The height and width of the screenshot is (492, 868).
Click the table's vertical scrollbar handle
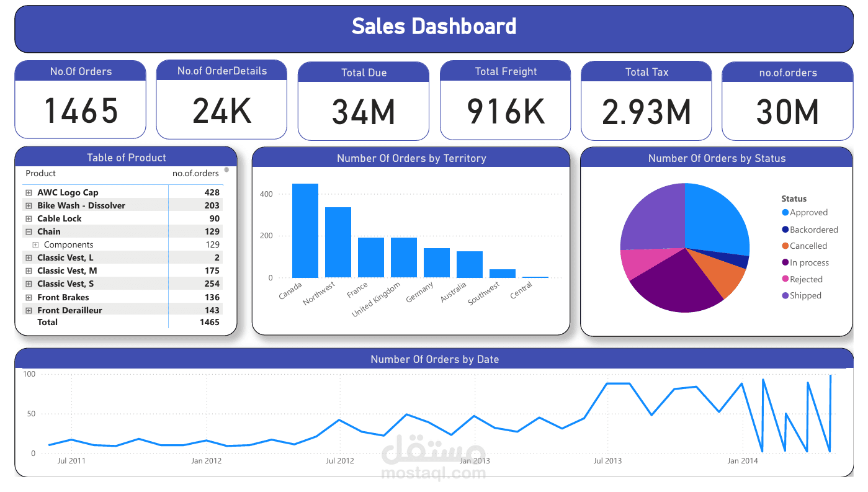[x=226, y=169]
